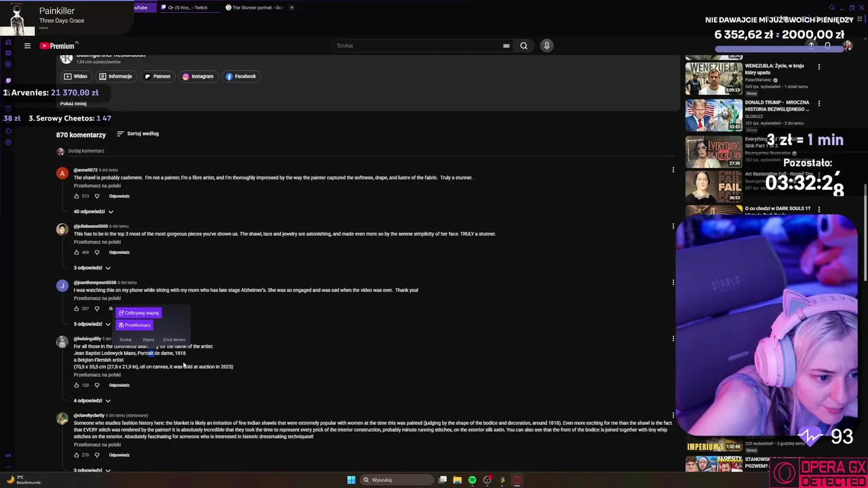
Task: Open the Art Restoration Fail video thumbnail
Action: (713, 186)
